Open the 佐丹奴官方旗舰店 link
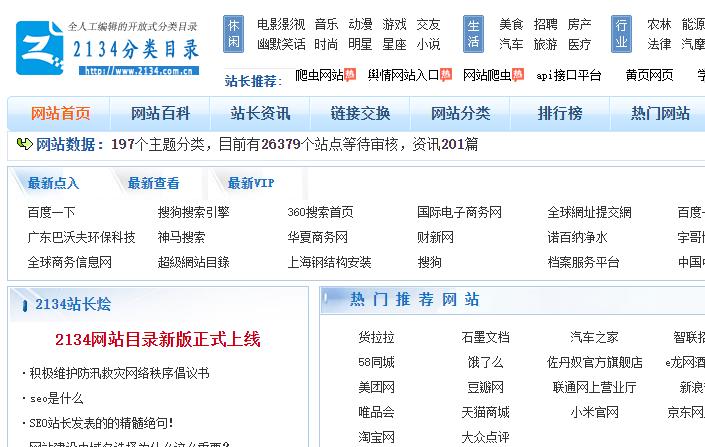 pos(594,362)
